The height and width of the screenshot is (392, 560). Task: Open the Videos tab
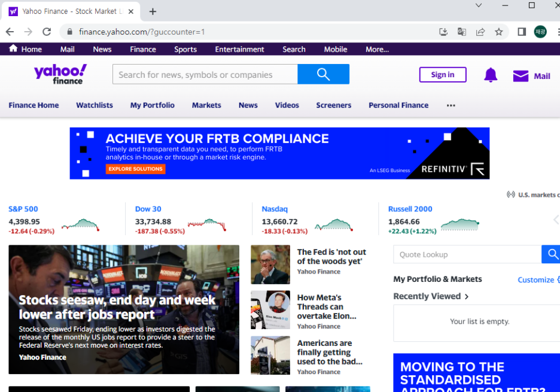pos(287,105)
